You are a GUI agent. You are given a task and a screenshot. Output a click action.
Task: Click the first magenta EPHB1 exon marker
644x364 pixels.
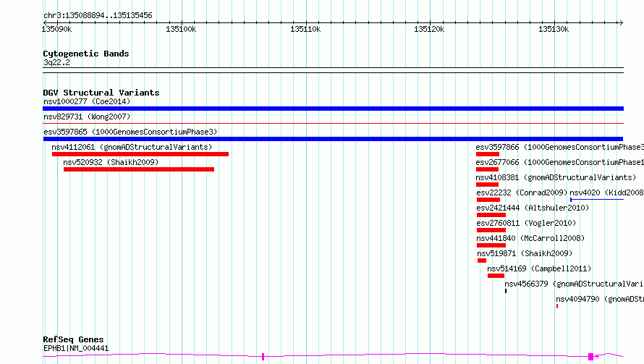(263, 357)
